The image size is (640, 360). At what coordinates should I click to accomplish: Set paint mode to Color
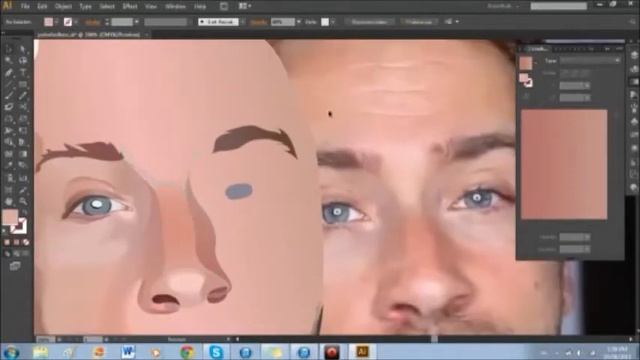7,242
